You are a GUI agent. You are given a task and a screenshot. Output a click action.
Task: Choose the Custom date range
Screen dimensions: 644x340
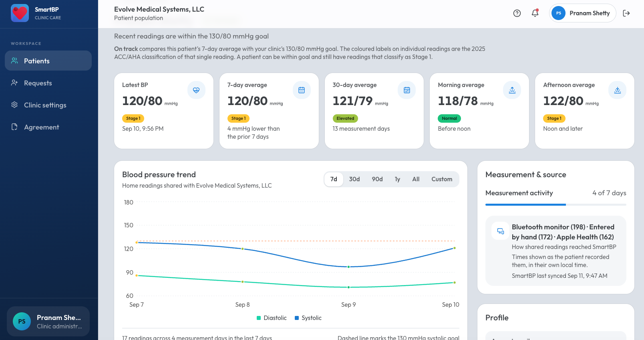(x=442, y=179)
